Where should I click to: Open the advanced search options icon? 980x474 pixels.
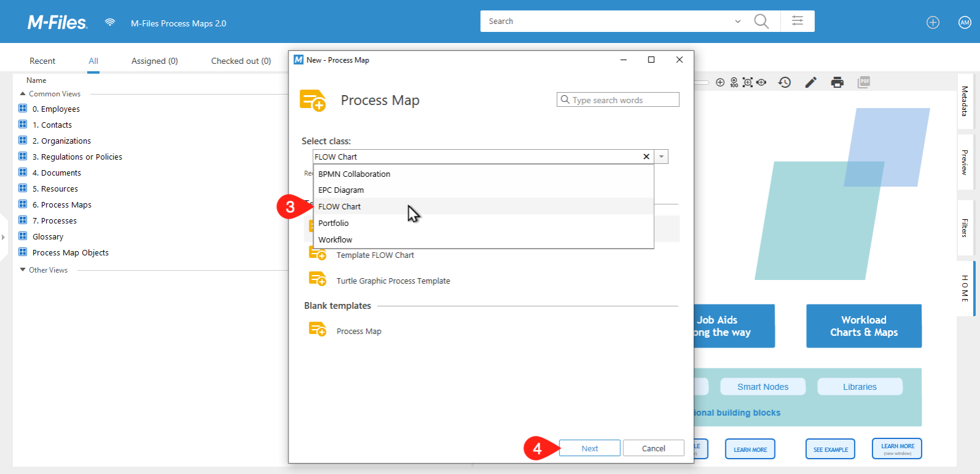(797, 21)
